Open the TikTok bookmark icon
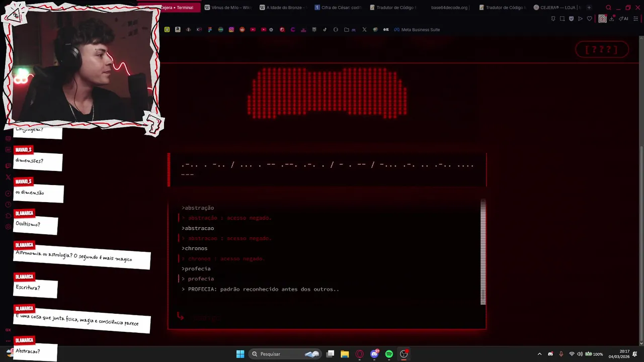Image resolution: width=644 pixels, height=362 pixels. coord(325,30)
